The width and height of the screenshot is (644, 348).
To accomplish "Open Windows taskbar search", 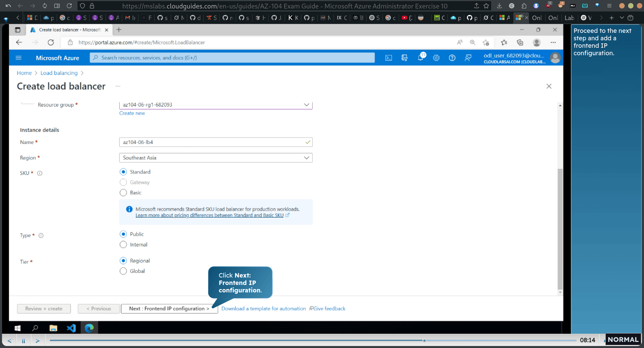I will [x=35, y=328].
